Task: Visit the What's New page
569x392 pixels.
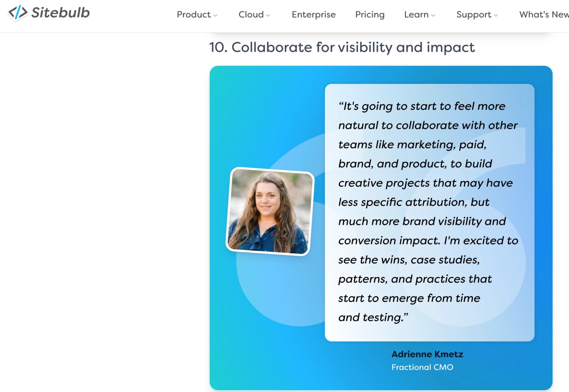Action: pyautogui.click(x=544, y=15)
